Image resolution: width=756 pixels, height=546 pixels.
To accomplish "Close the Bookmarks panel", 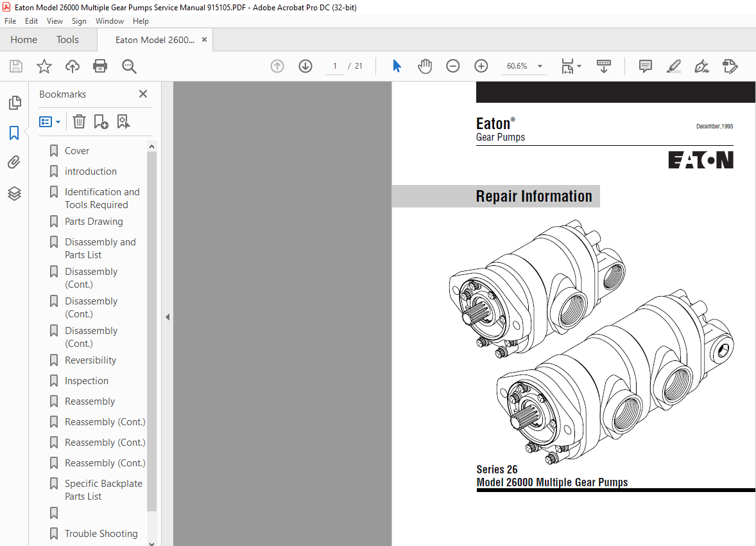I will 143,94.
